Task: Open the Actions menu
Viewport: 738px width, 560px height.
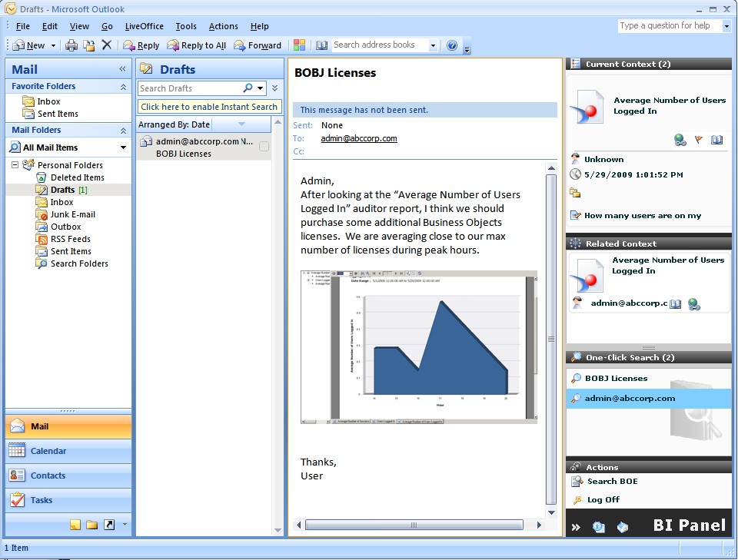Action: point(223,26)
